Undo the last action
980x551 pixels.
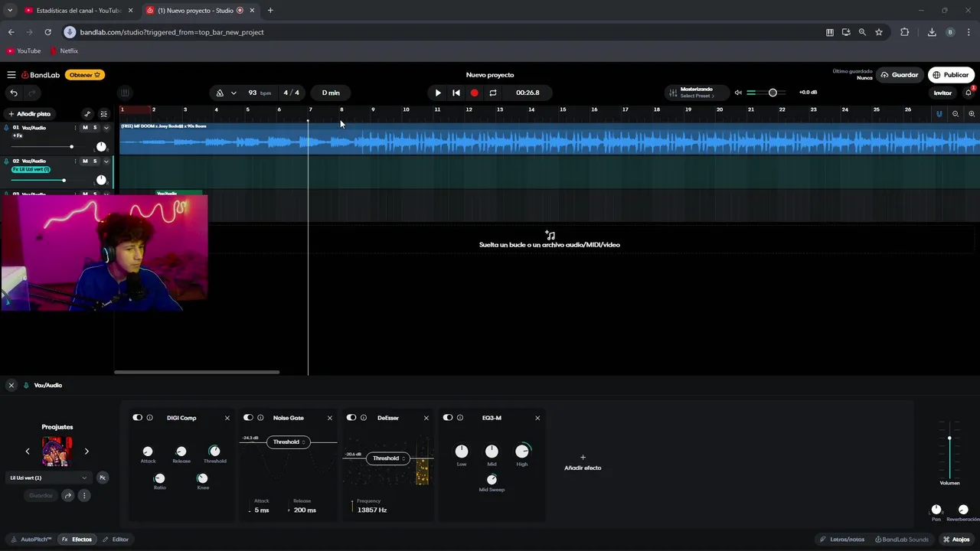click(14, 93)
